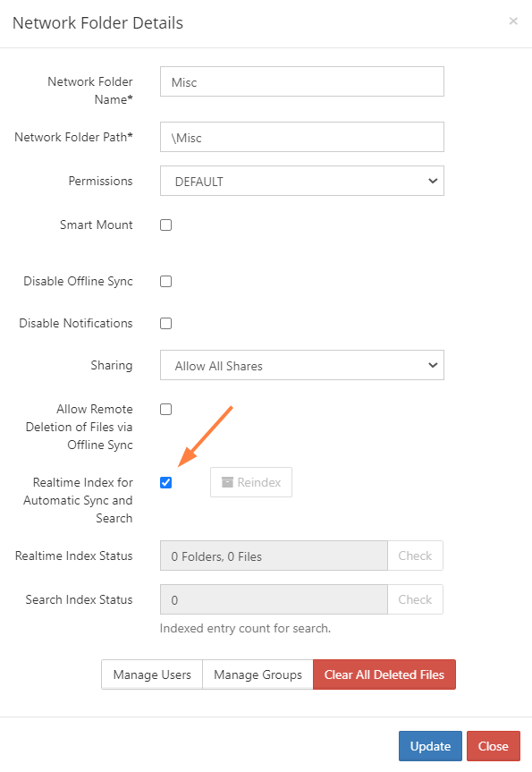Uncheck Realtime Index for Automatic Sync
The width and height of the screenshot is (532, 772).
tap(165, 482)
